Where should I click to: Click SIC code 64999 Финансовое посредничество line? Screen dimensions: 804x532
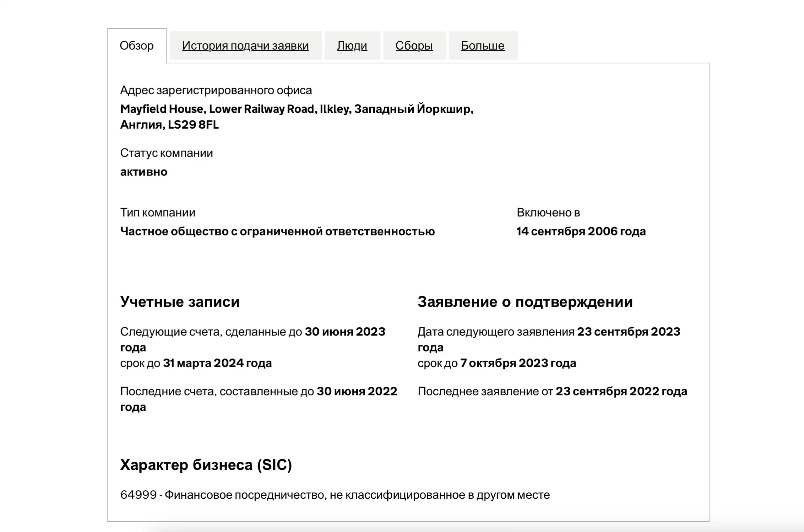(x=335, y=495)
